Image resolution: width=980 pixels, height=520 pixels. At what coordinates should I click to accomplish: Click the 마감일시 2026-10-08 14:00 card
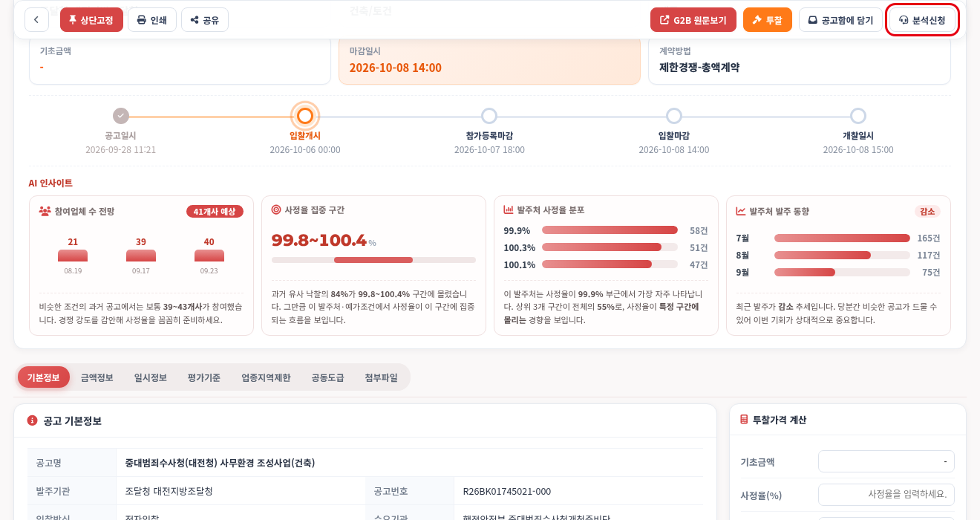489,60
